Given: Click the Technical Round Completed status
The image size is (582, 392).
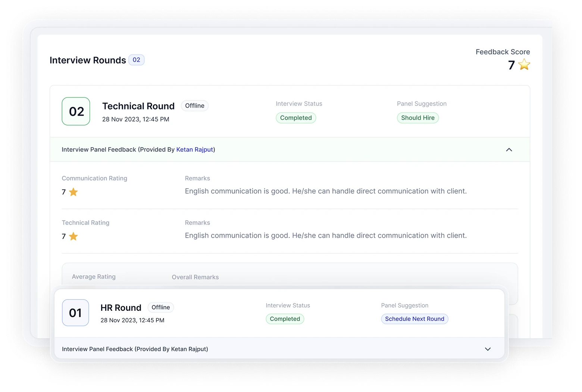Looking at the screenshot, I should [x=296, y=118].
